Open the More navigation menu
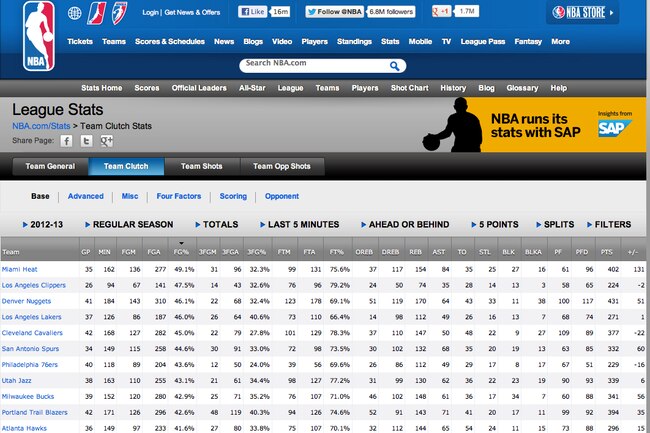This screenshot has width=650, height=433. click(x=560, y=41)
